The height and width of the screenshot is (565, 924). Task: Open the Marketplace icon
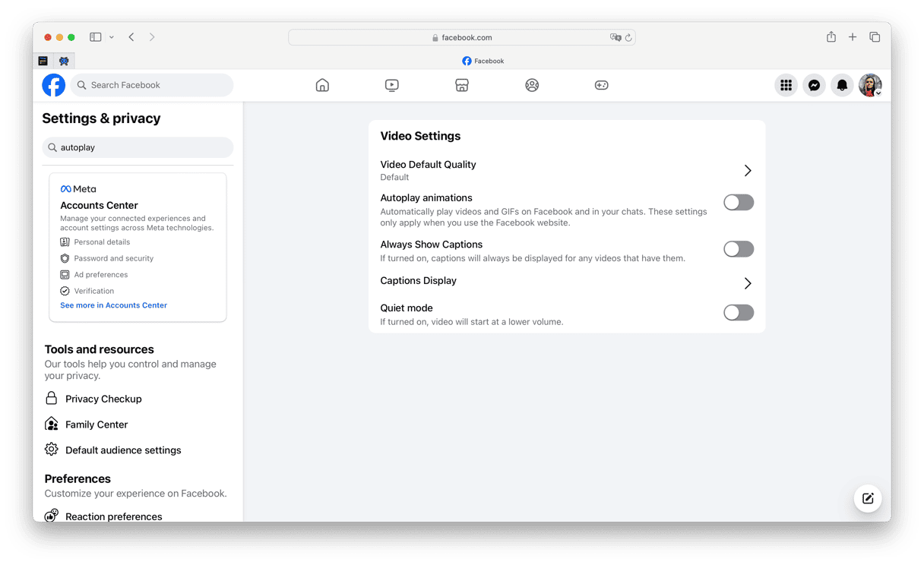[x=462, y=85]
